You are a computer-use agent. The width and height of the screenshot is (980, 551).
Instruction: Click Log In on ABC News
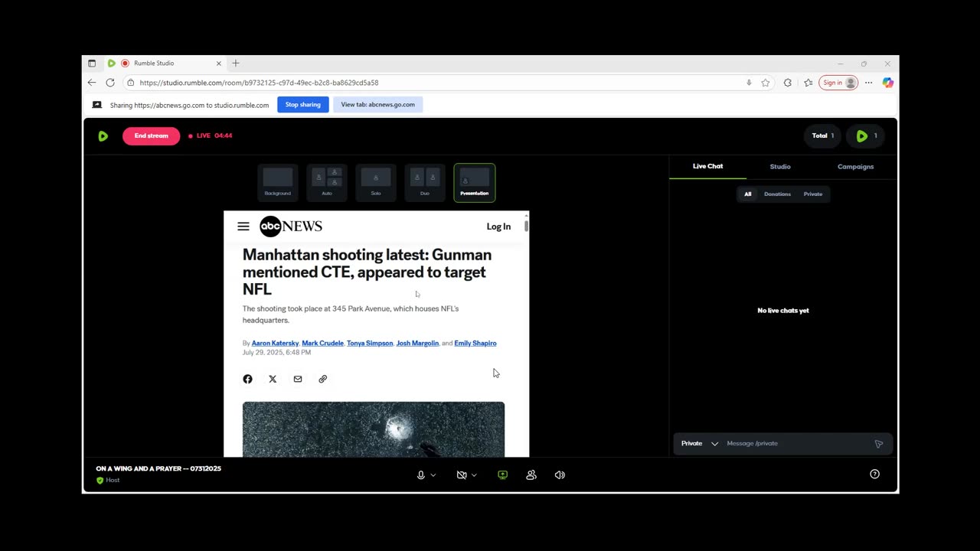(x=498, y=227)
